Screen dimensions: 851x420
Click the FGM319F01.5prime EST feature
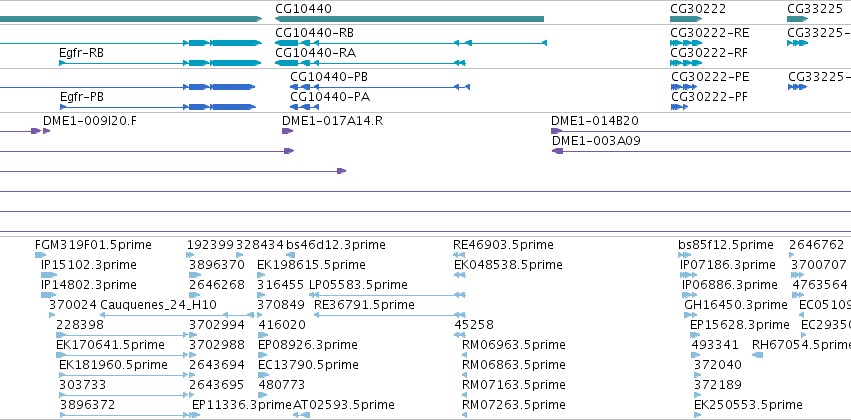coord(38,255)
